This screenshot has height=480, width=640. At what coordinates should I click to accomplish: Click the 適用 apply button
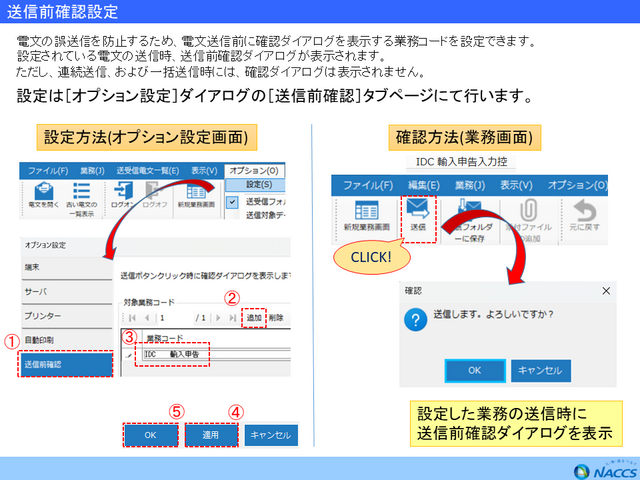(211, 435)
